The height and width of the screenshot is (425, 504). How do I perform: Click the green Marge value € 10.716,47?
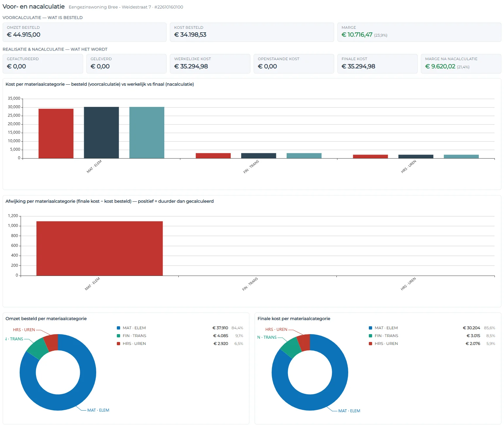click(357, 35)
